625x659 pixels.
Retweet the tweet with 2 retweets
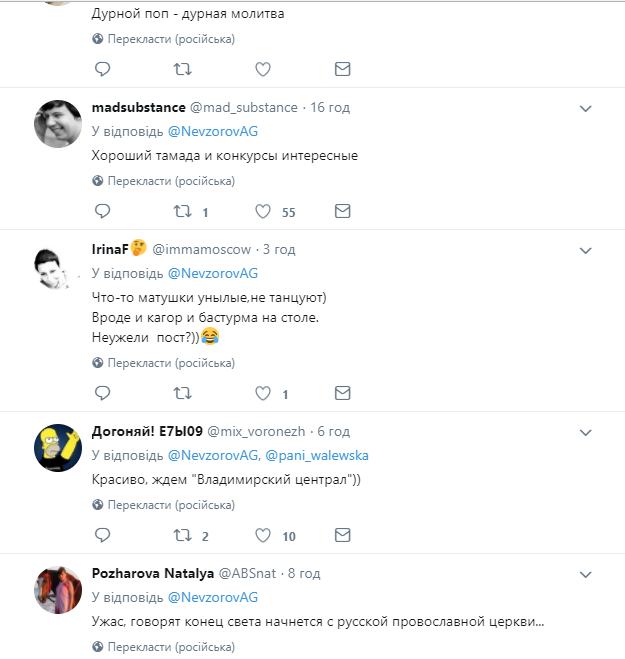click(183, 536)
